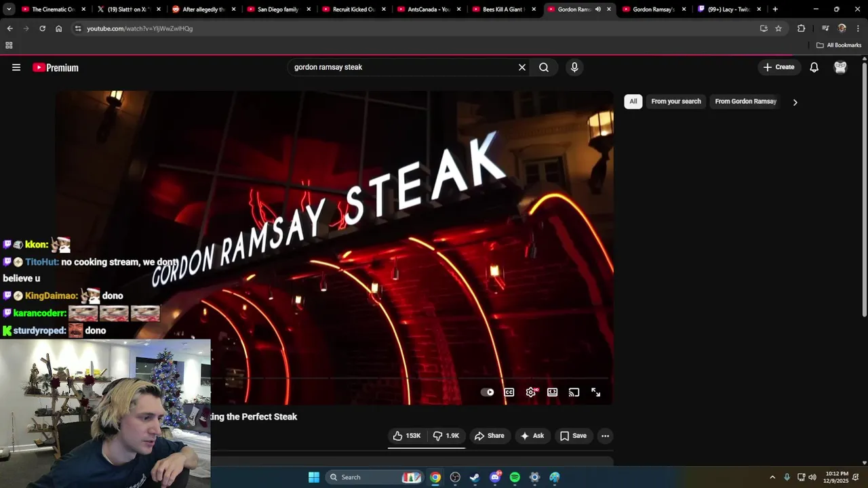Open Discord from the taskbar
The width and height of the screenshot is (868, 488).
click(x=495, y=477)
